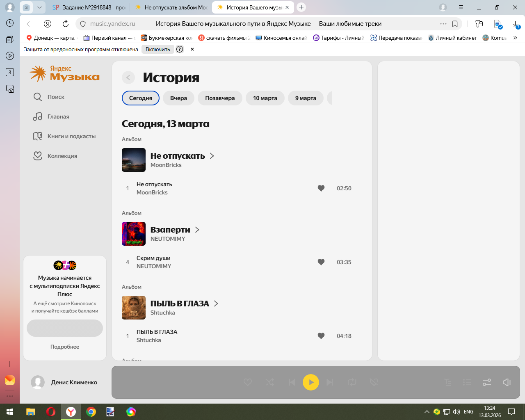Expand the Взаперти album chevron

pyautogui.click(x=197, y=230)
